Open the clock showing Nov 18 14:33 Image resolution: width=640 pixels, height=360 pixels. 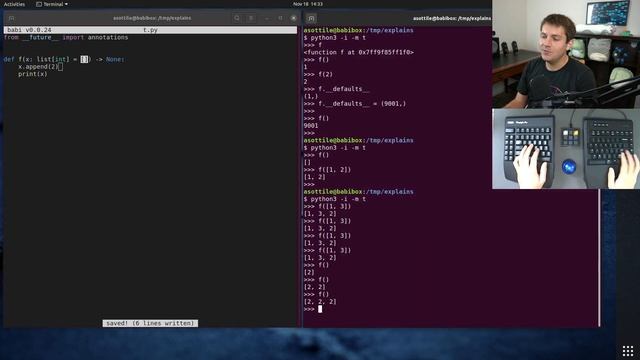tap(308, 4)
